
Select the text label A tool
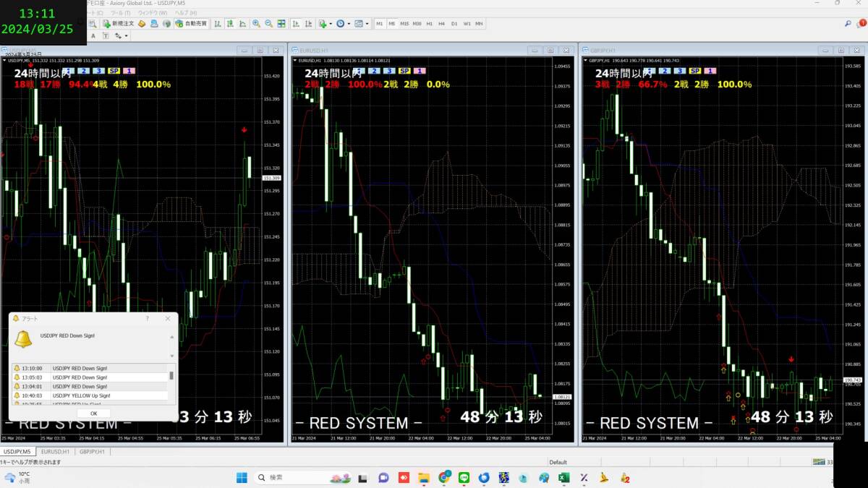point(93,35)
